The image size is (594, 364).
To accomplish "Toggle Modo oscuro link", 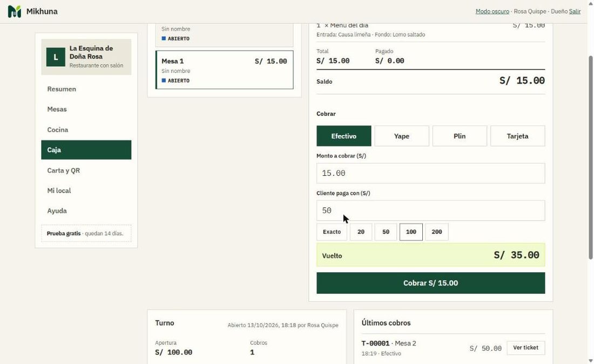I will tap(492, 11).
